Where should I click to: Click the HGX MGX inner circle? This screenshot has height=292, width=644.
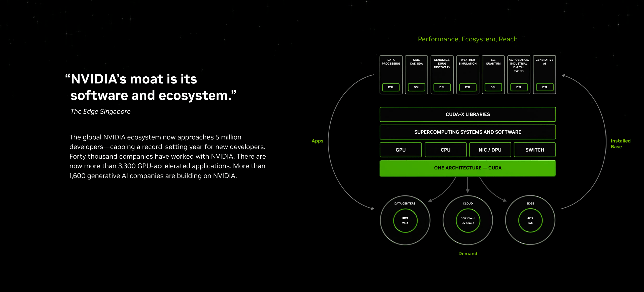(x=405, y=221)
